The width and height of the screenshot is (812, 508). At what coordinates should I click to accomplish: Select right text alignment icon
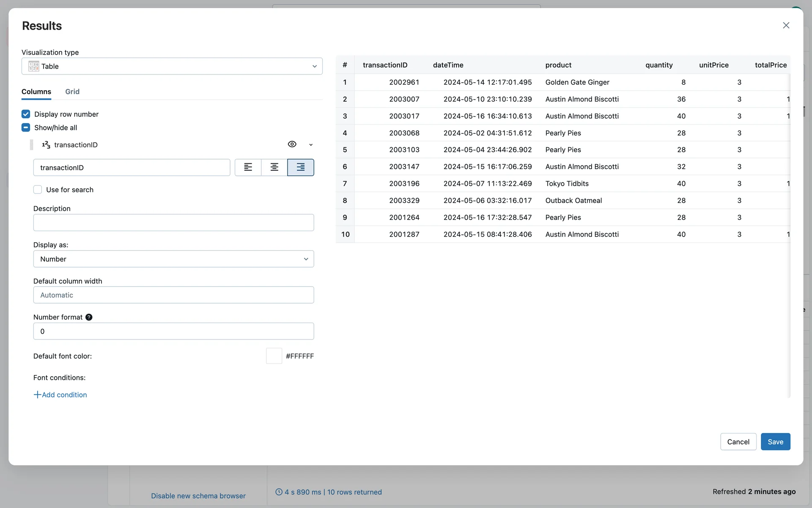(300, 167)
